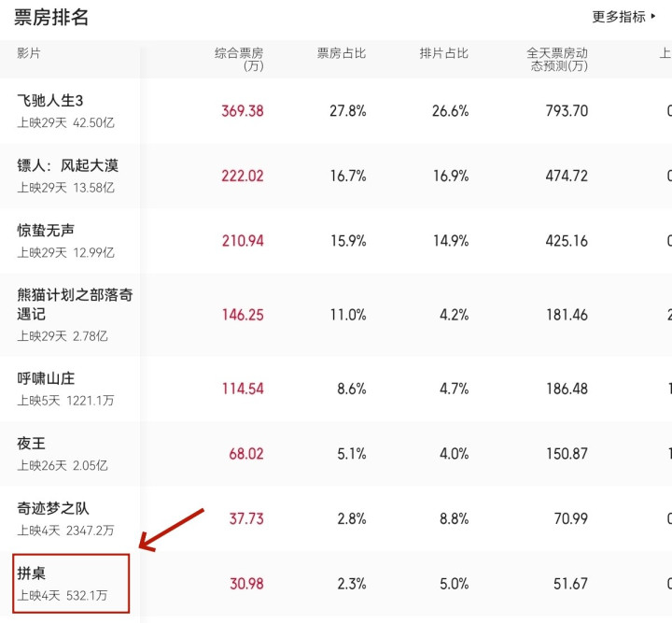Viewport: 672px width, 623px height.
Task: Click the 4.0% screening share
Action: [x=454, y=454]
